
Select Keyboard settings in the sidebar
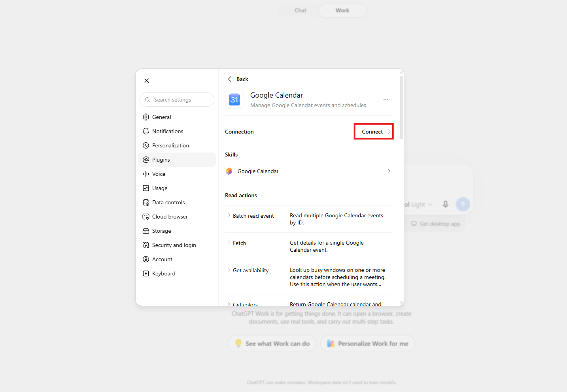click(x=177, y=273)
